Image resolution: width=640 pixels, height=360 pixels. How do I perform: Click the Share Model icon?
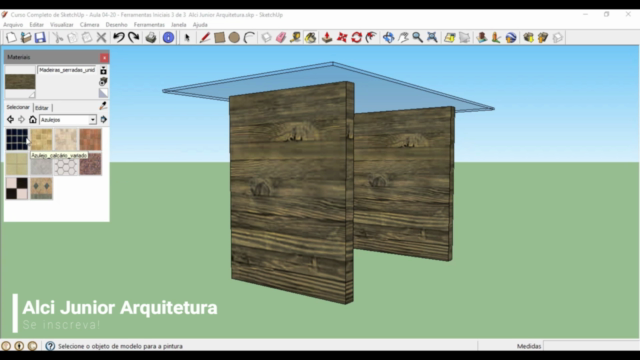[543, 38]
